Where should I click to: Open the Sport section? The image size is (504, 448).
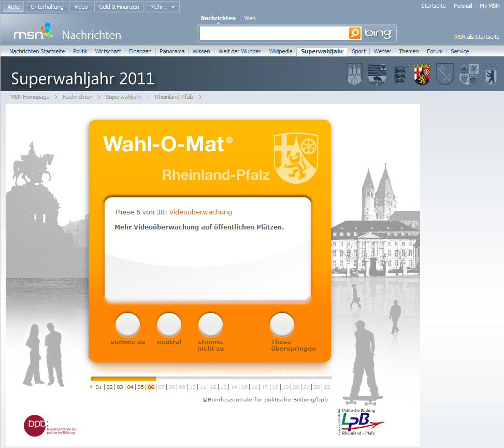coord(359,51)
